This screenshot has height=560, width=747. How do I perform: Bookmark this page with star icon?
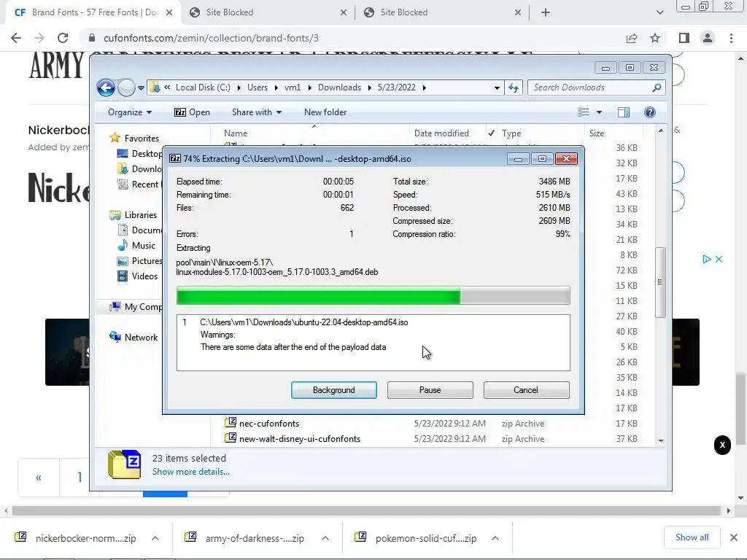click(655, 38)
